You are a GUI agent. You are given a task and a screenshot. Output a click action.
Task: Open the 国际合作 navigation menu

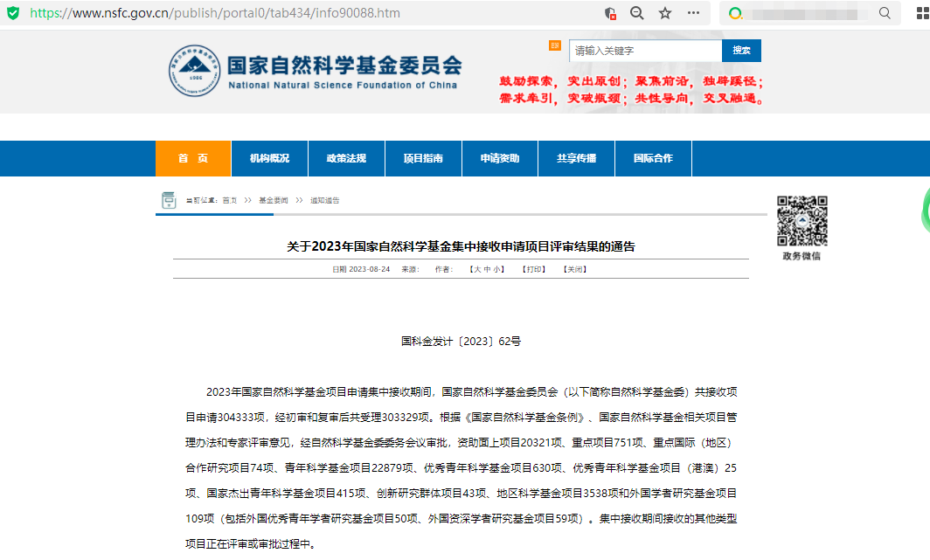click(x=653, y=158)
